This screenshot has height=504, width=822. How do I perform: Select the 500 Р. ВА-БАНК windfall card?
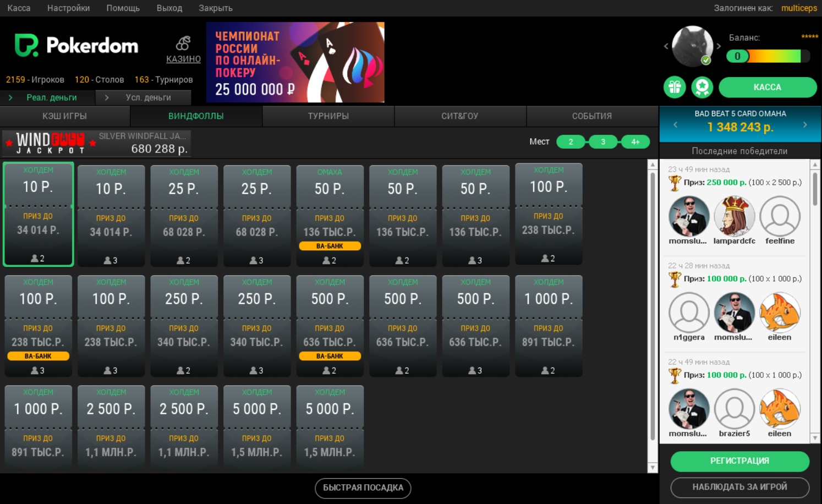click(330, 326)
